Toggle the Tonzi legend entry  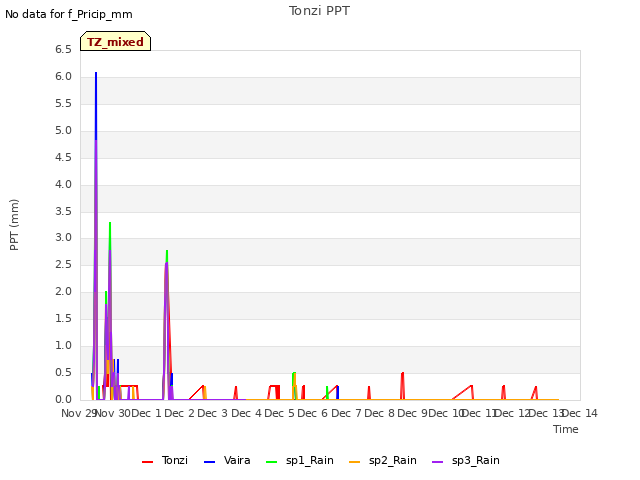[165, 460]
